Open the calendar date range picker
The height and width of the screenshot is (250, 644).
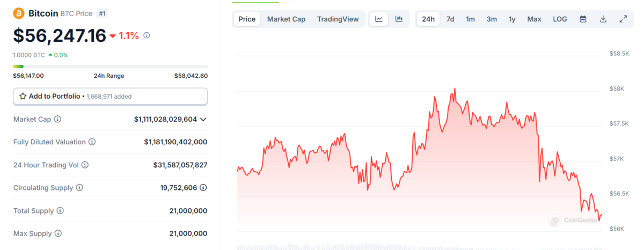tap(583, 19)
